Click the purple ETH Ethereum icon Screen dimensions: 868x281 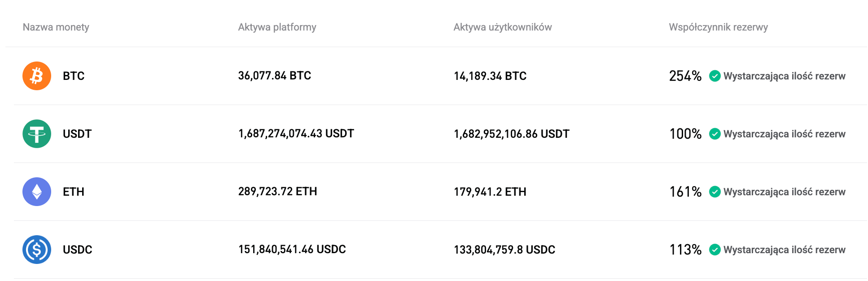coord(36,192)
